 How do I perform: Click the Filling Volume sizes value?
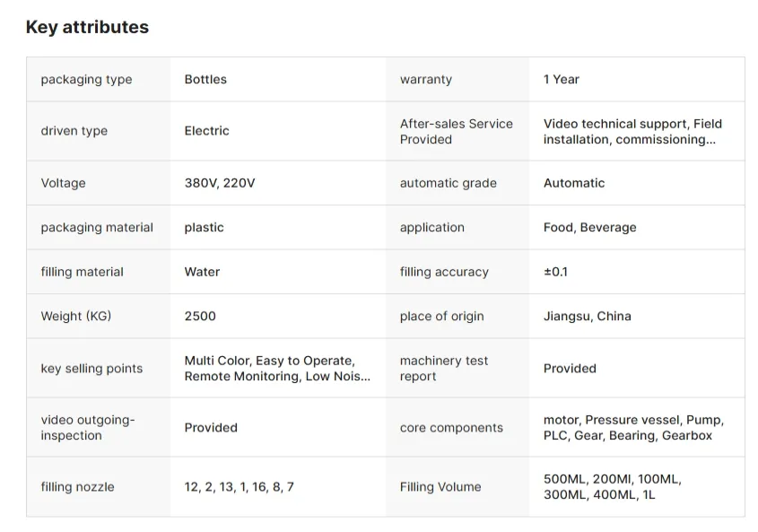tap(612, 487)
